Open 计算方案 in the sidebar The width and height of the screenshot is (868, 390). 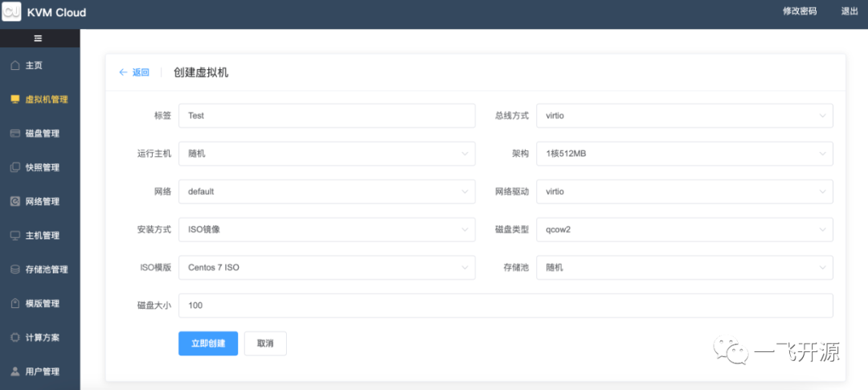coord(40,338)
